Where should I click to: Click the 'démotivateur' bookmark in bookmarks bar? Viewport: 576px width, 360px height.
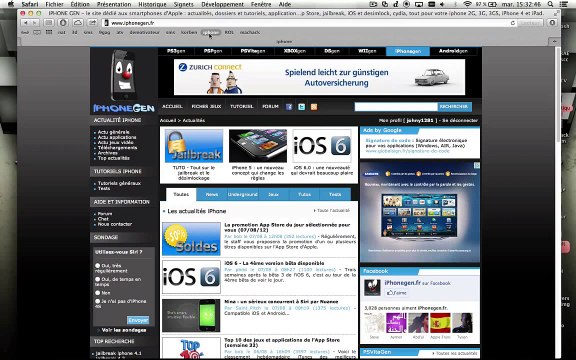coord(144,32)
